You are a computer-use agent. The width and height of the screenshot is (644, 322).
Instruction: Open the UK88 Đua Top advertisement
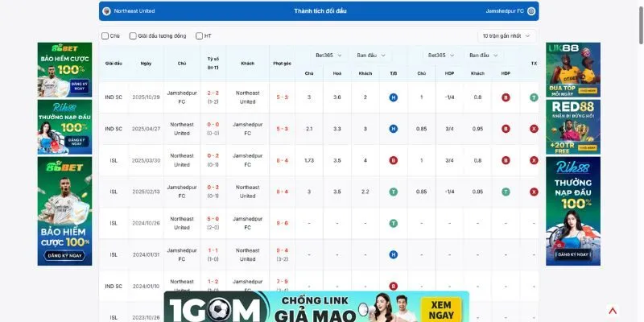coord(573,70)
